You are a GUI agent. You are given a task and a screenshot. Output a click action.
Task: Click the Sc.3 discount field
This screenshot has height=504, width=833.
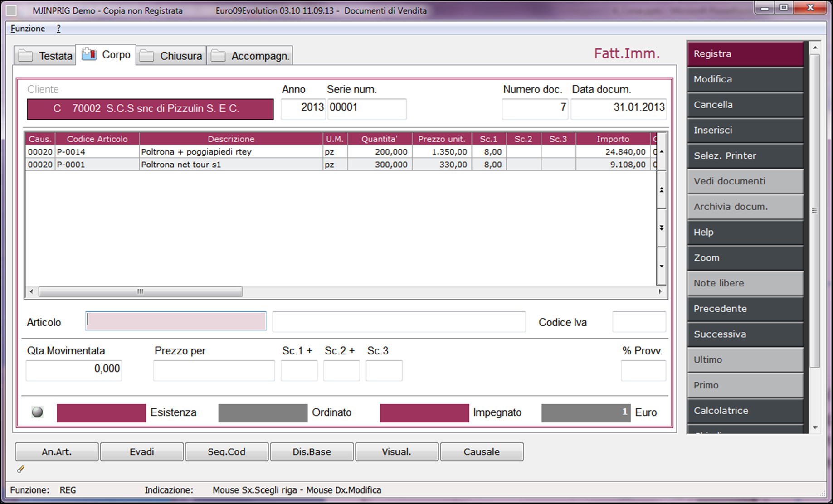[384, 370]
